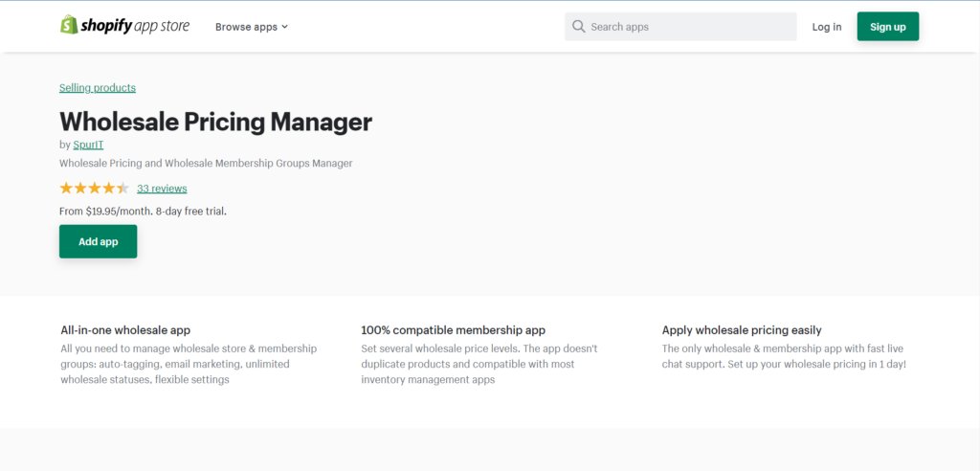Click the Wholesale Pricing Manager title
This screenshot has width=980, height=471.
[x=215, y=122]
